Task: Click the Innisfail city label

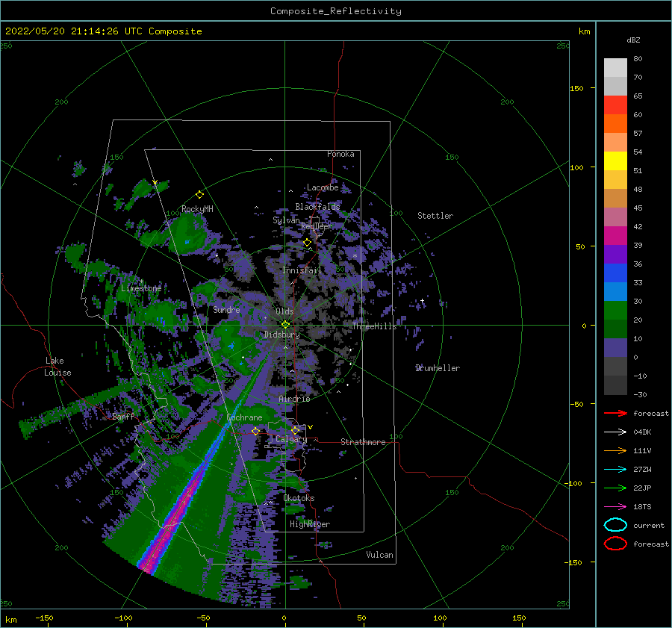Action: pos(302,270)
